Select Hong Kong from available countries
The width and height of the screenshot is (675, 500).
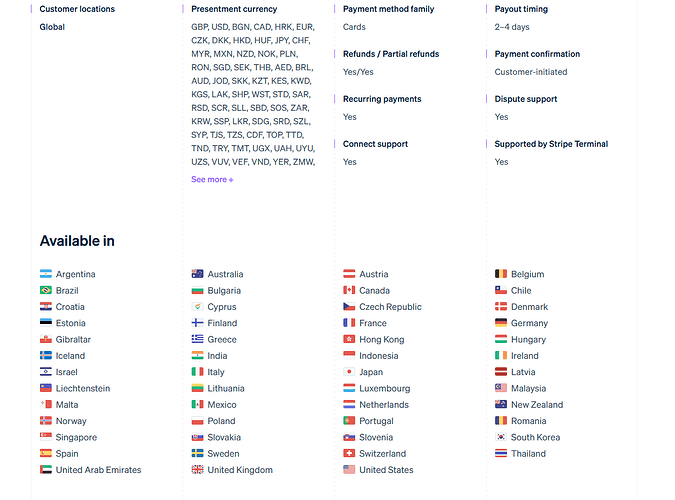click(382, 340)
